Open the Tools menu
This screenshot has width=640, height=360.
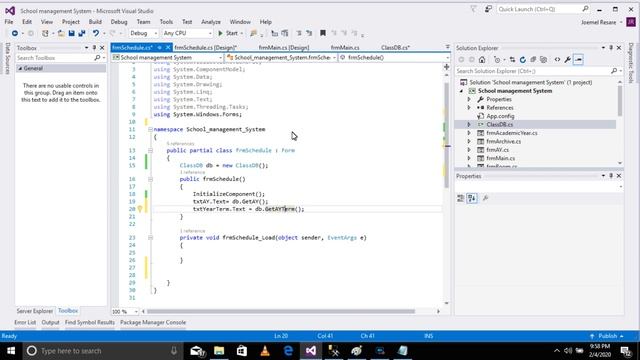(166, 22)
